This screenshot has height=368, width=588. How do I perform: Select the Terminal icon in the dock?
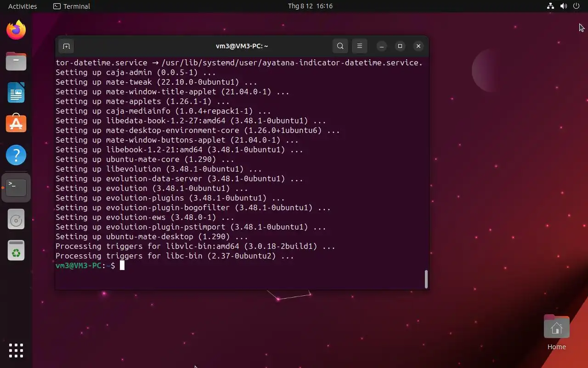[x=16, y=187]
